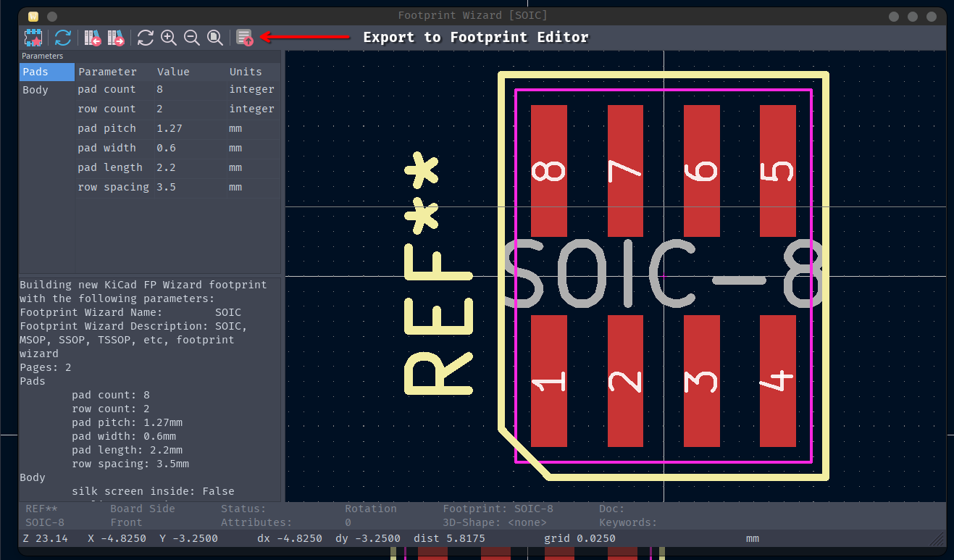This screenshot has width=954, height=560.
Task: Click 'pad pitch: 1.27mm' in build log
Action: 127,422
